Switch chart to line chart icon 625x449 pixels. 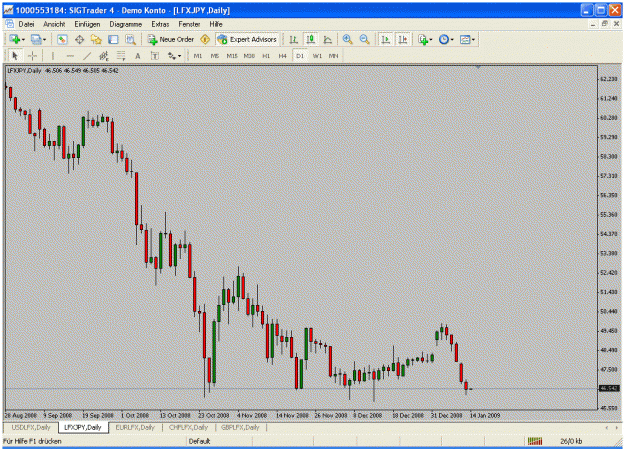pos(328,39)
